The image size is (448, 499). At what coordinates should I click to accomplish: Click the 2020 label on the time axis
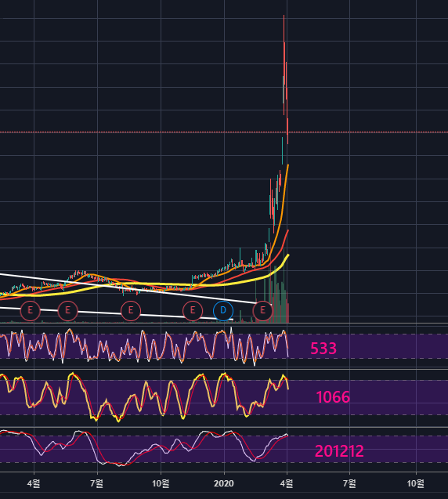tap(224, 484)
